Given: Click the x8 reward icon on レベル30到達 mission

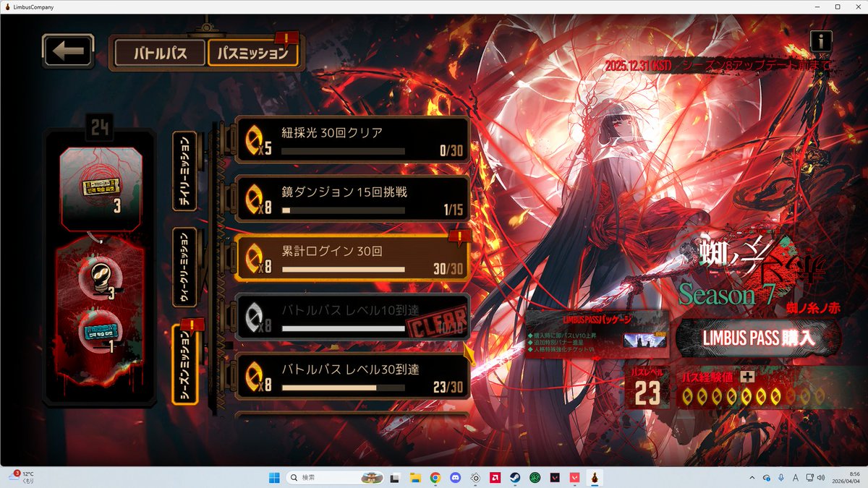Looking at the screenshot, I should tap(258, 377).
